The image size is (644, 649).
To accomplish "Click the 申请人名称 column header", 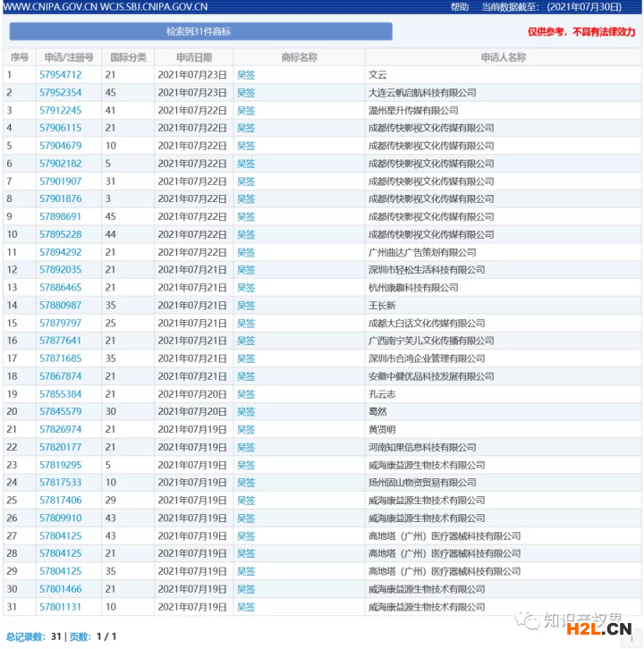I will click(x=503, y=57).
